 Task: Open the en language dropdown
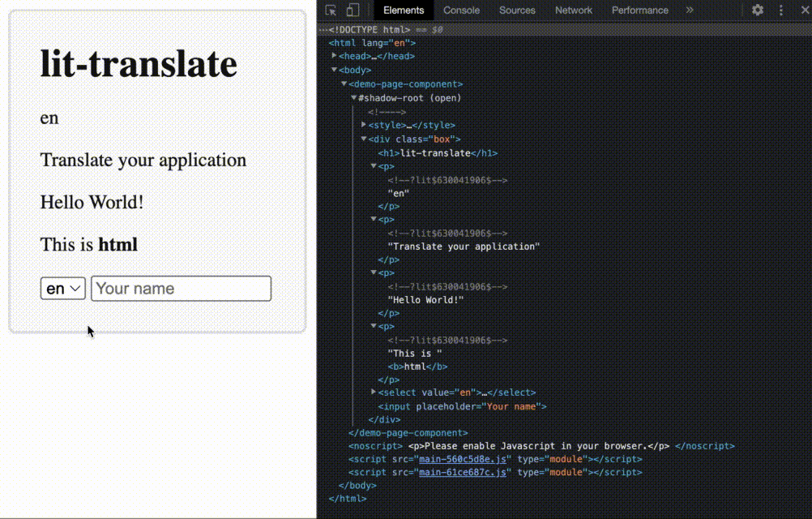(62, 289)
